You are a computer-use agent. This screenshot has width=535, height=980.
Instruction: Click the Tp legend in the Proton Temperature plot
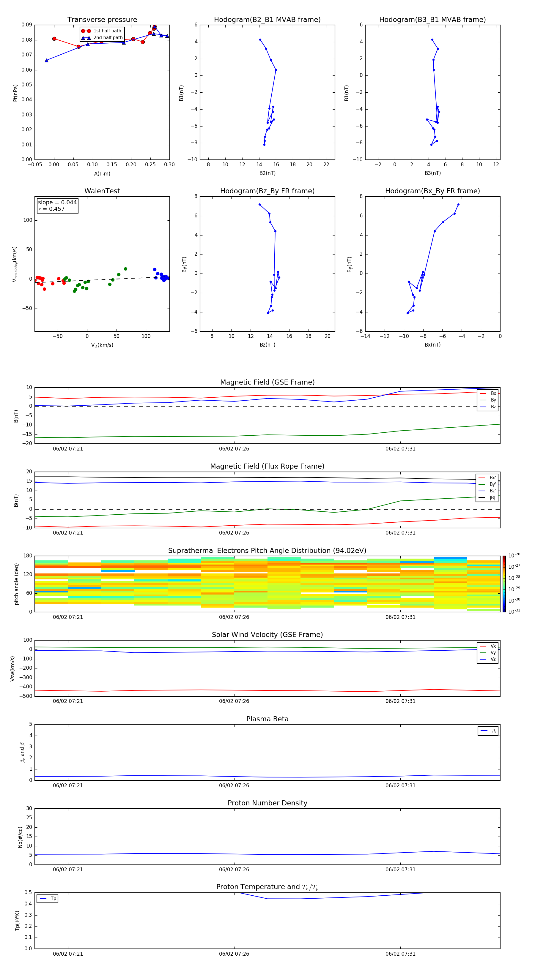pyautogui.click(x=48, y=899)
